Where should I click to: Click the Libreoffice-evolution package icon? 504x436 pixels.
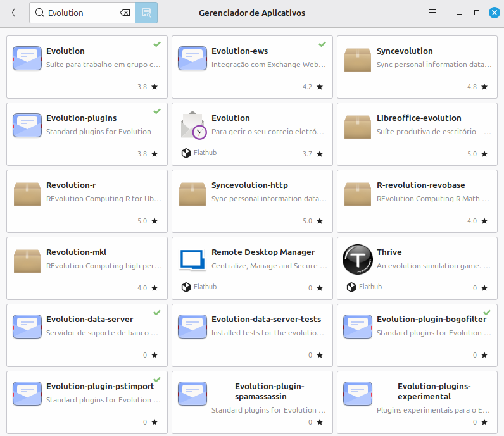(358, 125)
